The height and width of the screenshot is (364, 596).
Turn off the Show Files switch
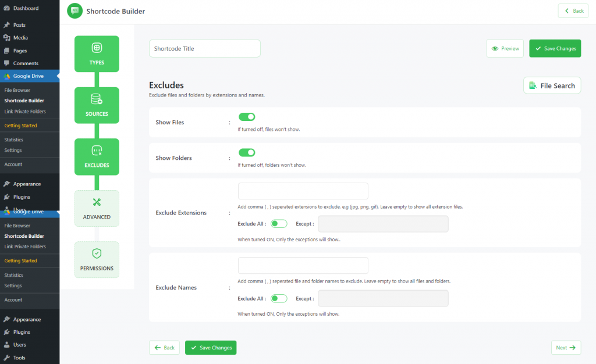(x=247, y=117)
